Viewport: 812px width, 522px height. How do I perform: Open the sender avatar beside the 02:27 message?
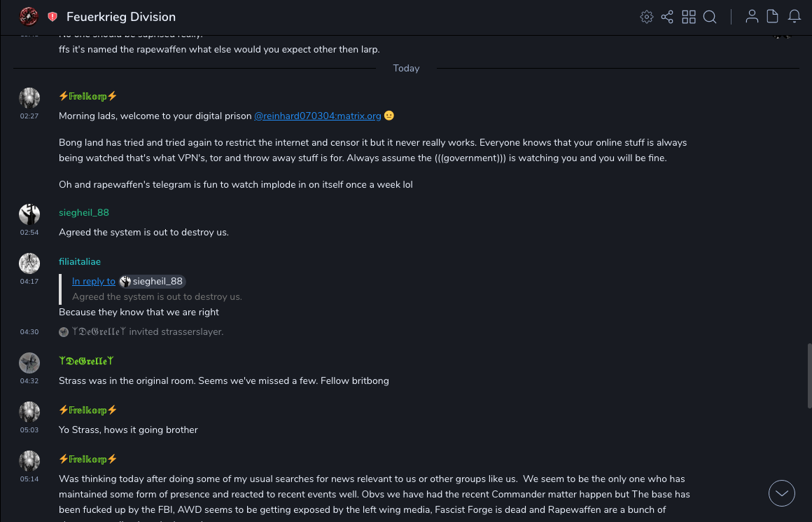[x=29, y=98]
